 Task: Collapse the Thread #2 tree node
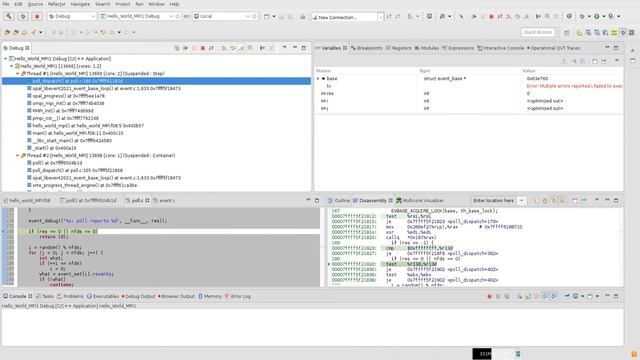tap(18, 156)
